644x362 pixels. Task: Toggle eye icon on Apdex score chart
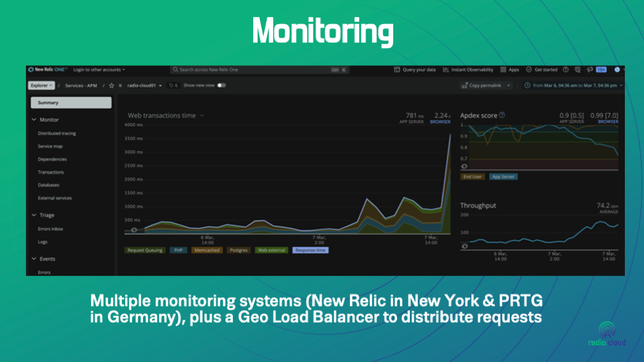coord(464,166)
